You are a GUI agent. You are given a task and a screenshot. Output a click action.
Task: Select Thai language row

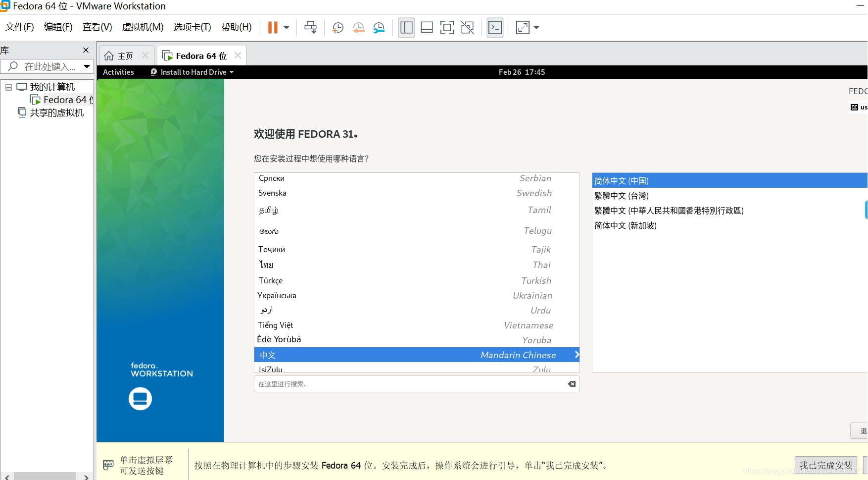417,265
